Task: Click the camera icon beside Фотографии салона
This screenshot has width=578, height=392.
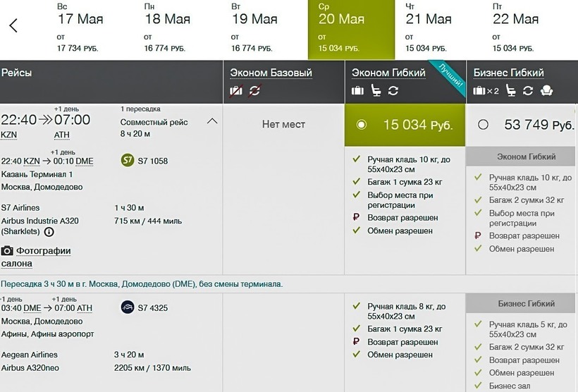Action: [7, 251]
